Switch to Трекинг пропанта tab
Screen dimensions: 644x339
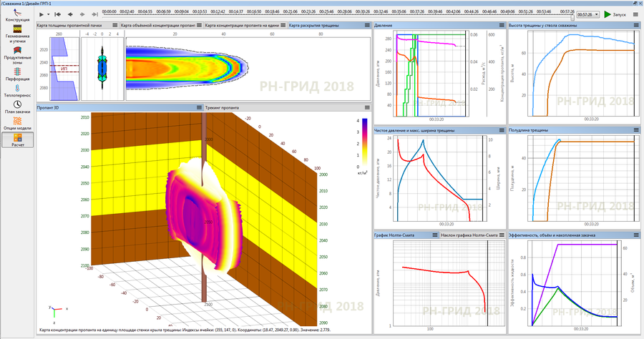(x=222, y=107)
